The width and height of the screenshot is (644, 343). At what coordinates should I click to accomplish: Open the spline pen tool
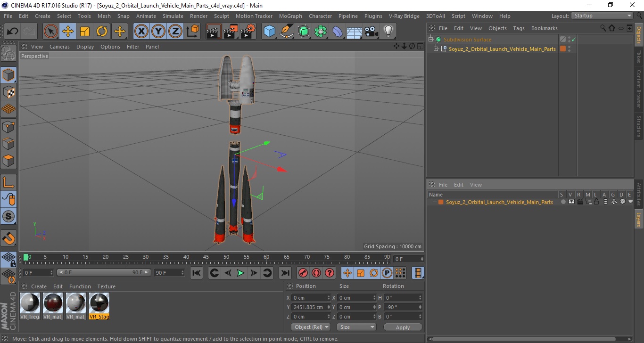click(x=287, y=32)
